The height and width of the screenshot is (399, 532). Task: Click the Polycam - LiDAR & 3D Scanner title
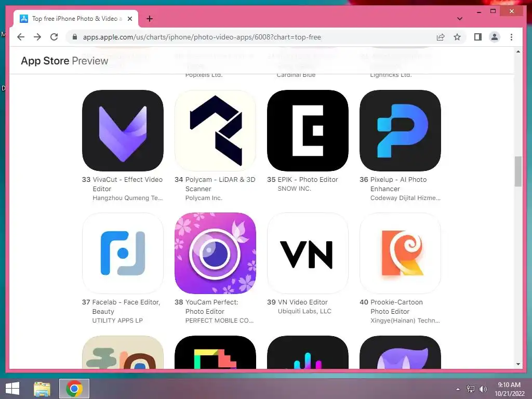[220, 184]
